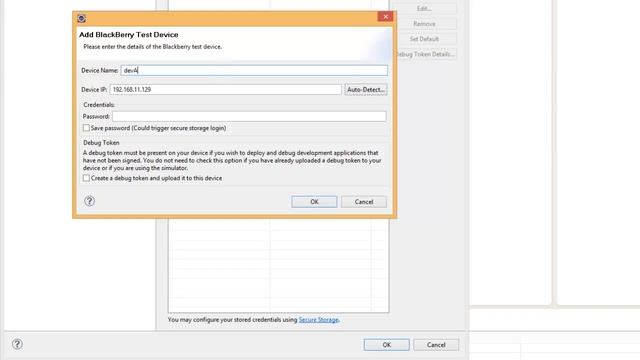
Task: Open the Secure Storage link
Action: 318,320
